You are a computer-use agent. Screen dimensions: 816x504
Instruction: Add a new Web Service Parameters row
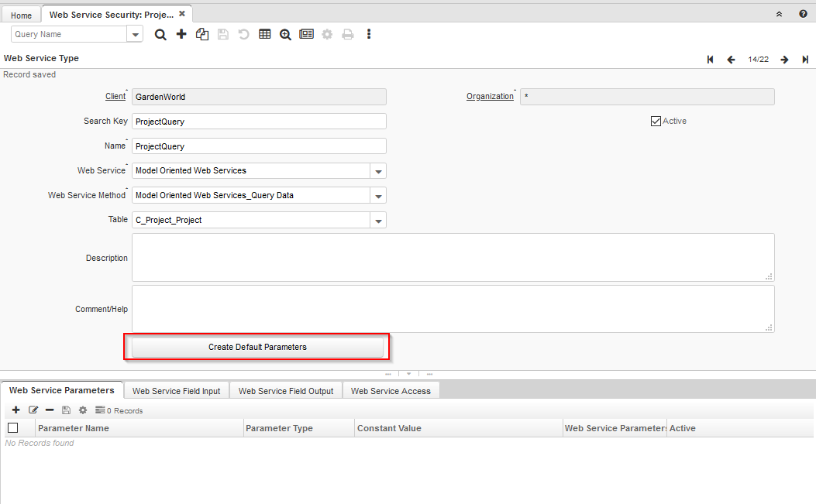coord(15,410)
